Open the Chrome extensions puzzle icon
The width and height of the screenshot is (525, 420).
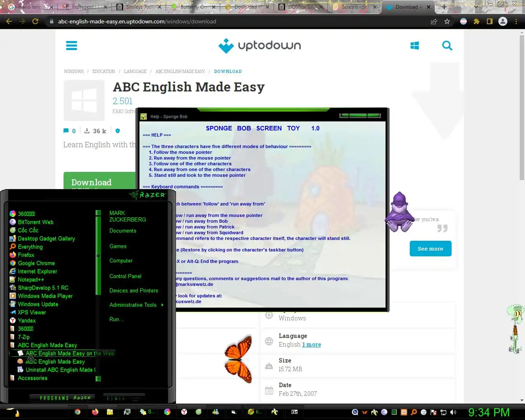477,21
